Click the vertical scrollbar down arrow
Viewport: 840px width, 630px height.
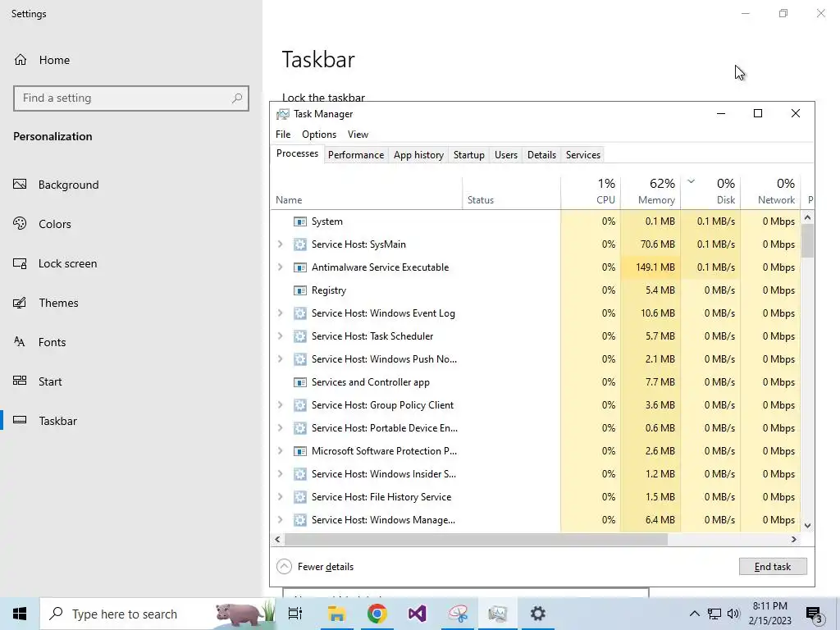click(808, 526)
